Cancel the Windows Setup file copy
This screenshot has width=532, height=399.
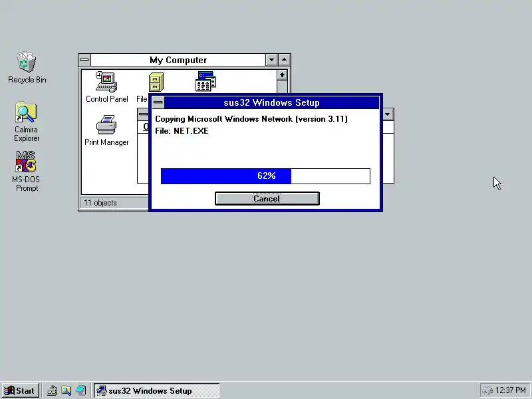point(267,198)
